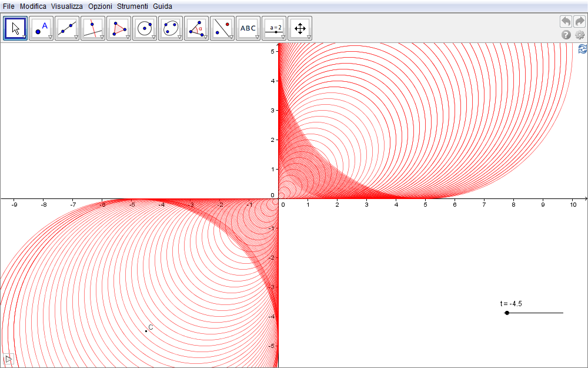
Task: Expand the Reflect about Line tool dropdown arrow
Action: pyautogui.click(x=231, y=37)
